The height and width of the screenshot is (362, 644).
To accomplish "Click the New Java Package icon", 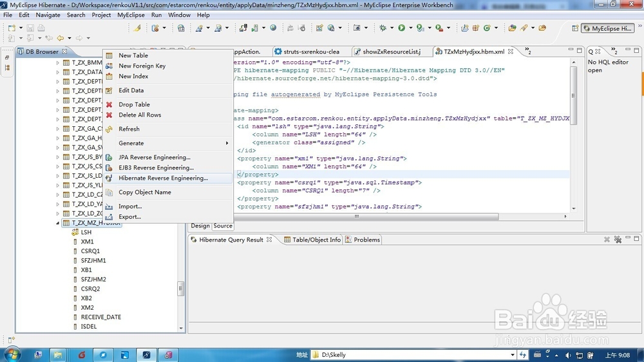I will (476, 28).
